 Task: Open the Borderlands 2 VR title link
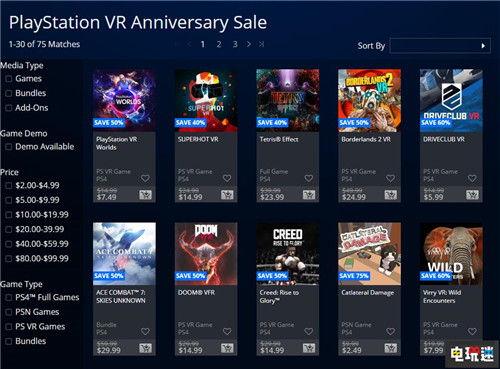pyautogui.click(x=366, y=139)
